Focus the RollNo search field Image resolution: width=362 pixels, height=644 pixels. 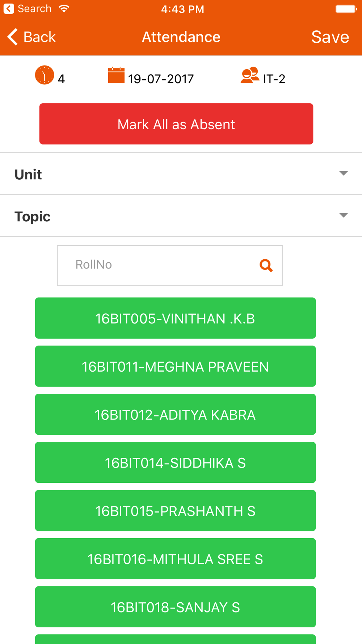(169, 265)
